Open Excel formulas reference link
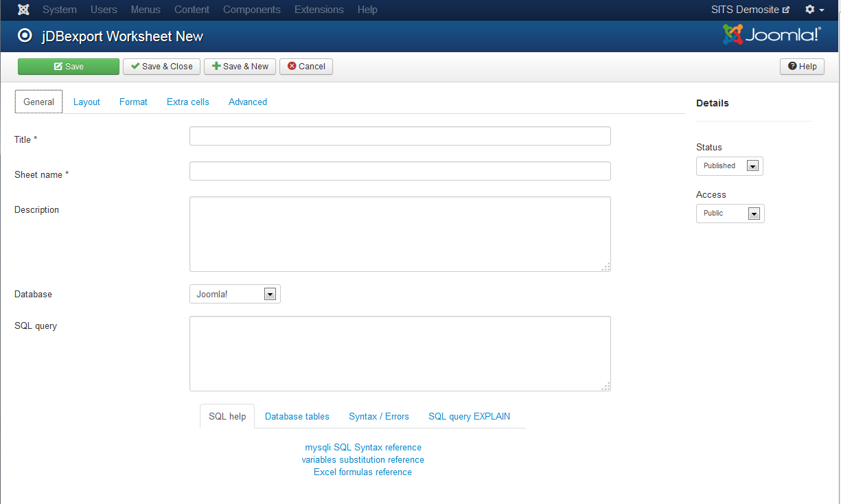This screenshot has width=841, height=504. click(x=362, y=472)
